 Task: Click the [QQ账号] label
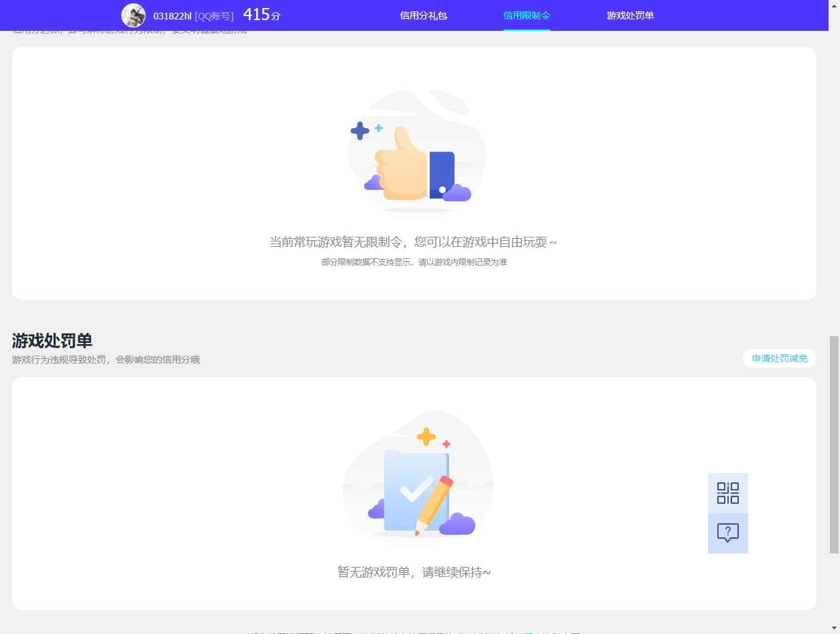(214, 16)
